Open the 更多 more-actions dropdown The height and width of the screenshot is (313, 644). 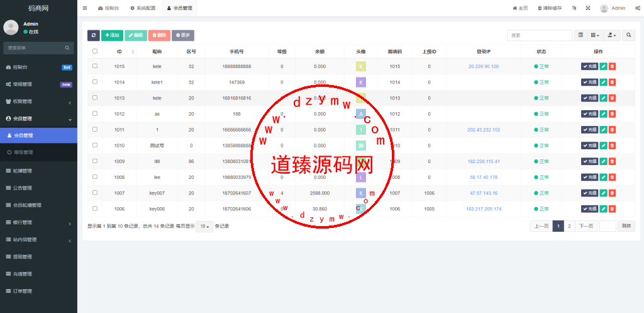183,35
